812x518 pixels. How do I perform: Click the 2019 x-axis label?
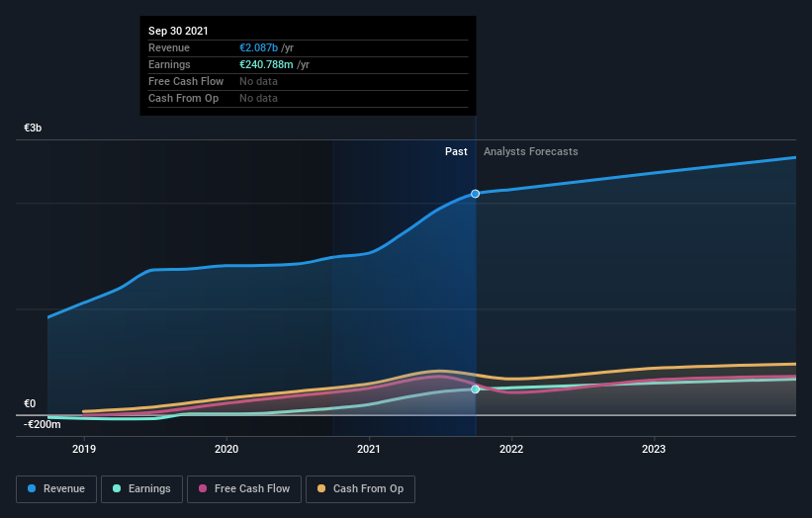tap(84, 449)
